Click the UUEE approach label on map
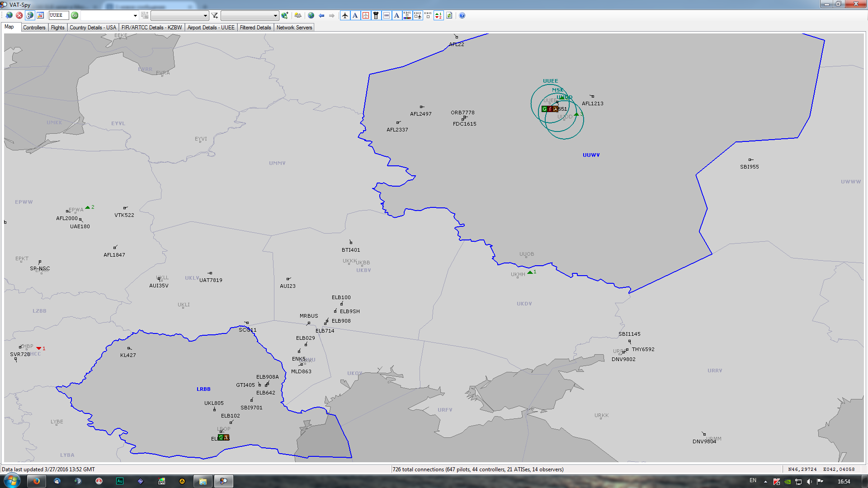 (551, 81)
